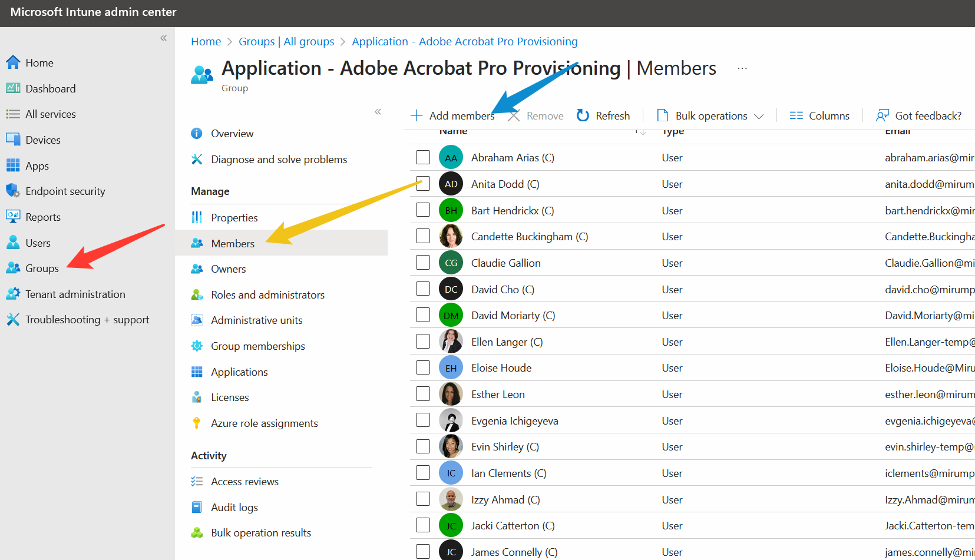Select the David Cho (C) checkbox
Viewport: 975px width, 560px height.
423,289
